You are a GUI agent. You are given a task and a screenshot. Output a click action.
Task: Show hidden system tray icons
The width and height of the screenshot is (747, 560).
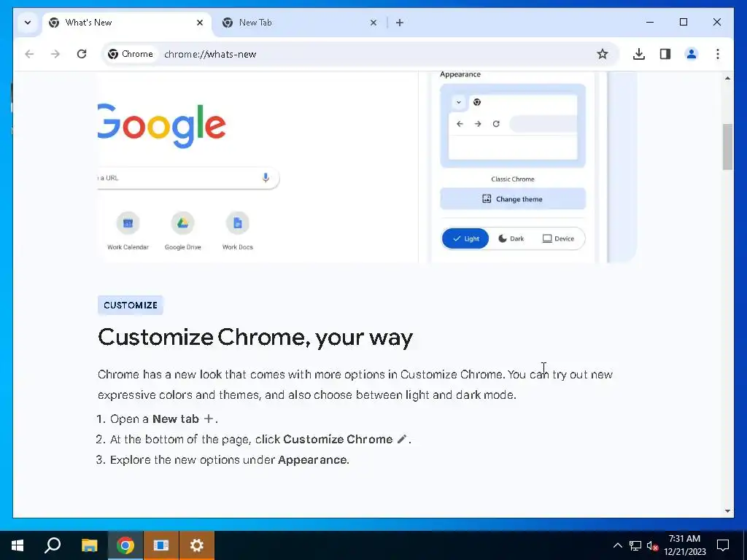pos(617,545)
